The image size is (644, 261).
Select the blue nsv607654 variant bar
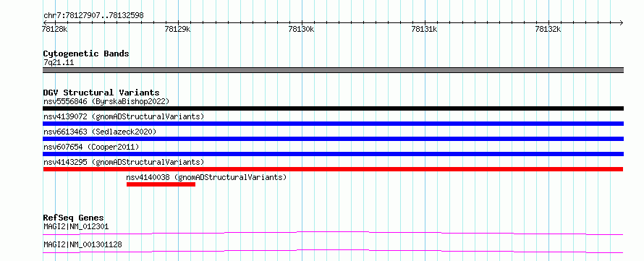(333, 154)
